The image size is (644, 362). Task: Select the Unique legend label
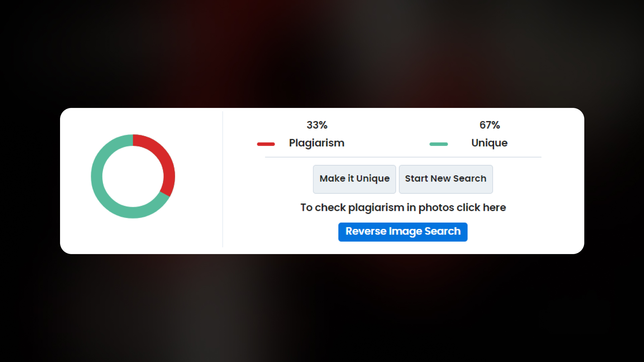pyautogui.click(x=489, y=143)
